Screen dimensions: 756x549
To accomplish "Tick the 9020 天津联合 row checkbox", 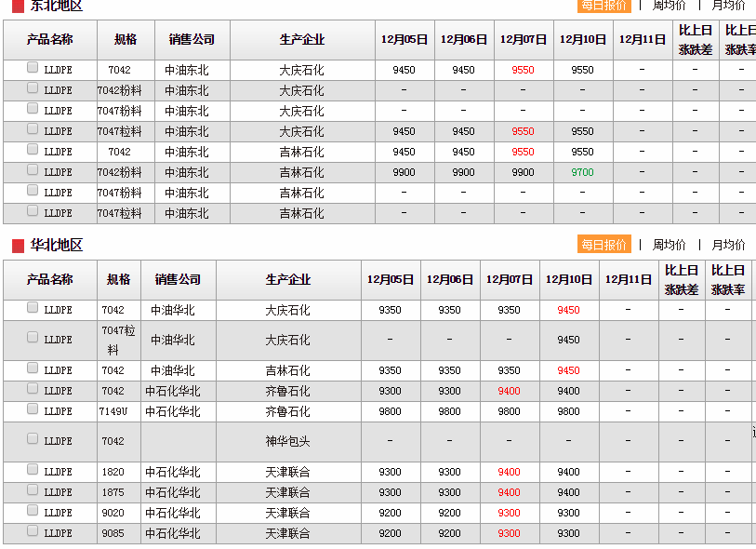I will coord(33,511).
